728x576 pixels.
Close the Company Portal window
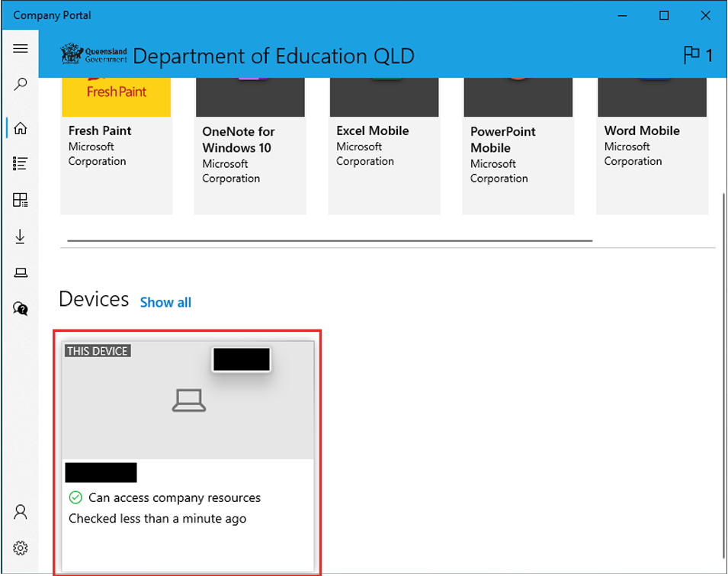click(x=706, y=15)
